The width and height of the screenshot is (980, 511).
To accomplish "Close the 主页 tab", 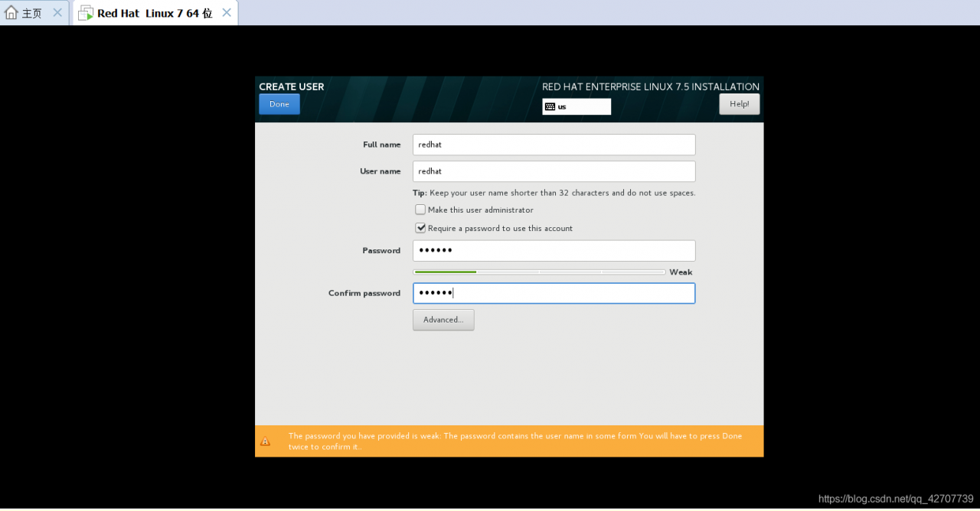I will [57, 13].
